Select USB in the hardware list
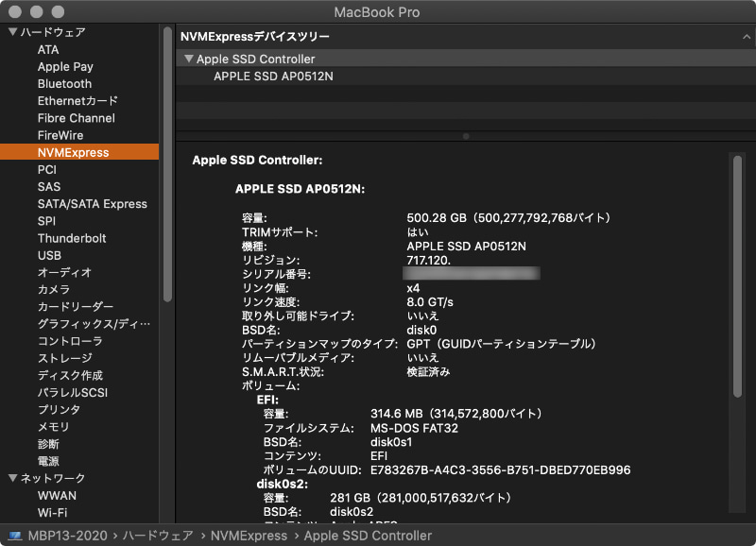 [x=48, y=255]
